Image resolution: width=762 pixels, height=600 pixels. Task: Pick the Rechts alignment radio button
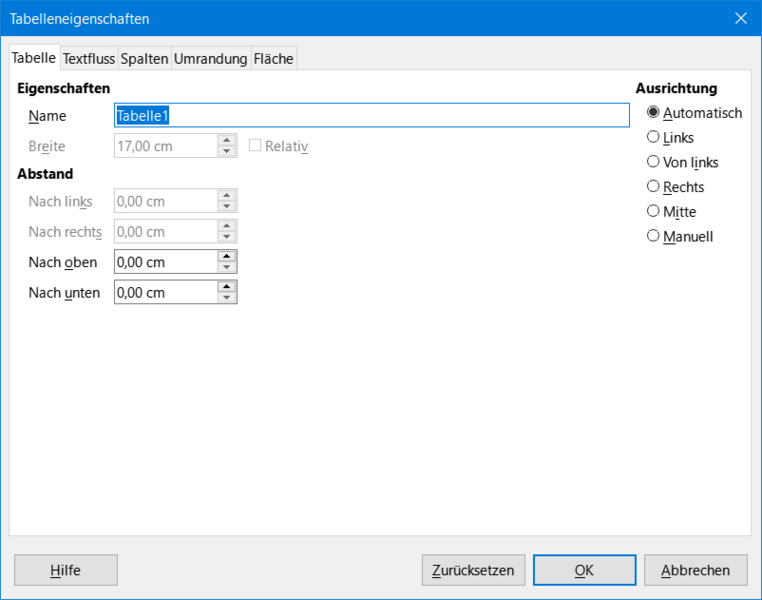point(675,187)
